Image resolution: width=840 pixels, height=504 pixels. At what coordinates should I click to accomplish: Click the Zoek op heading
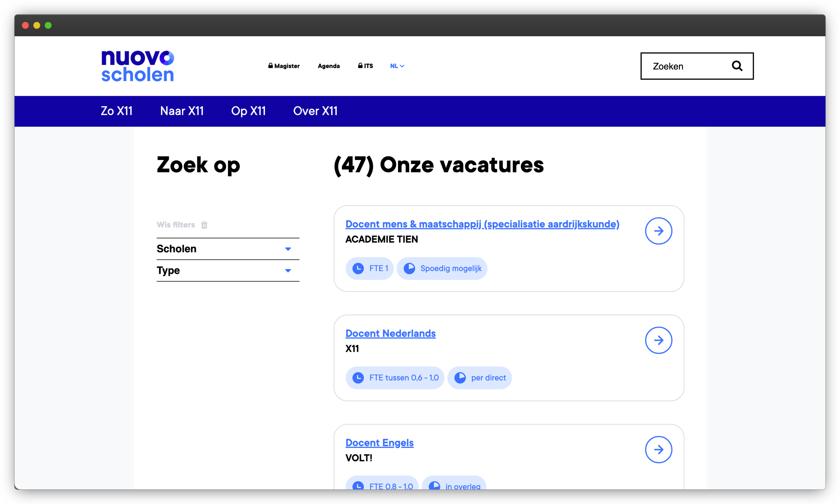click(198, 165)
